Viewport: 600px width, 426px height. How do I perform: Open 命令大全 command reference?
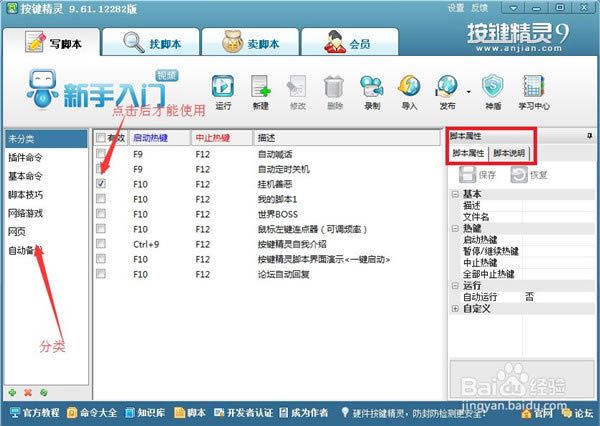pyautogui.click(x=92, y=413)
